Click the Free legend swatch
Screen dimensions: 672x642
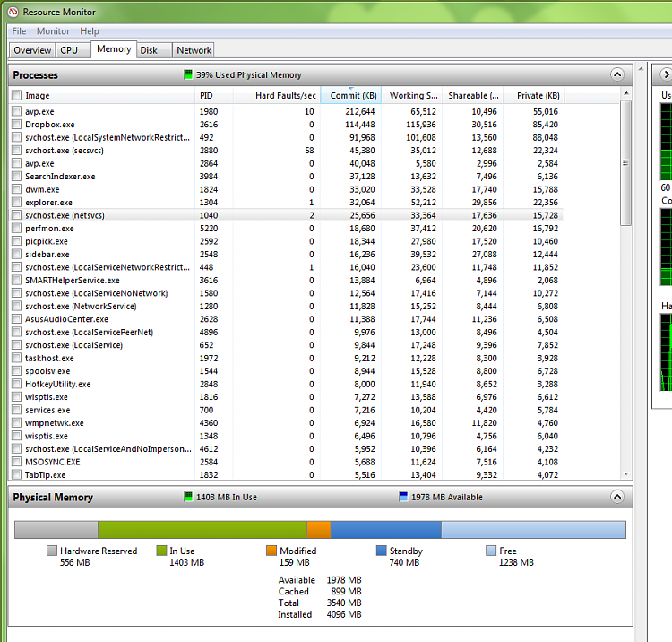point(491,551)
